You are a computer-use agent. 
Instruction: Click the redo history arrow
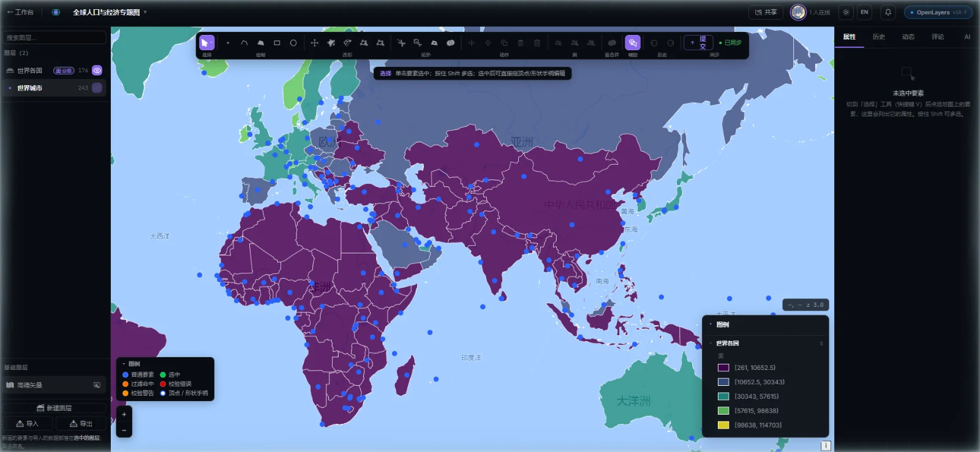click(x=671, y=43)
